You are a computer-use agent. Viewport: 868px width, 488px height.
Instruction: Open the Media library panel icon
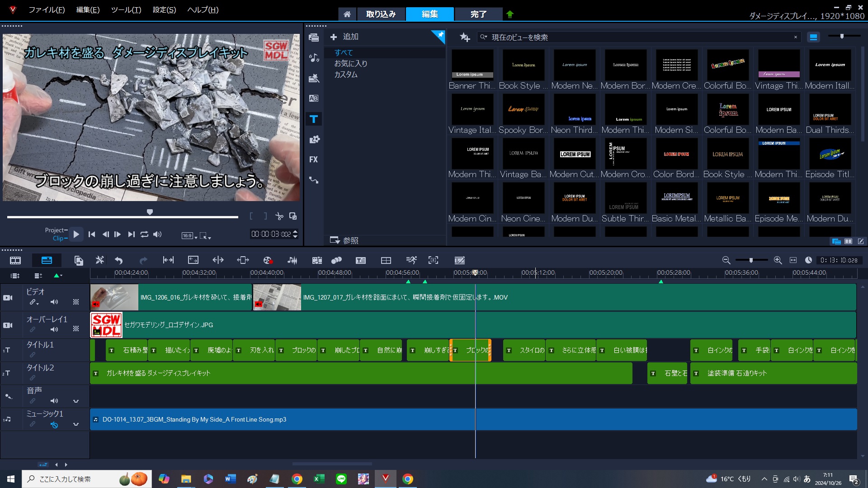pos(314,38)
